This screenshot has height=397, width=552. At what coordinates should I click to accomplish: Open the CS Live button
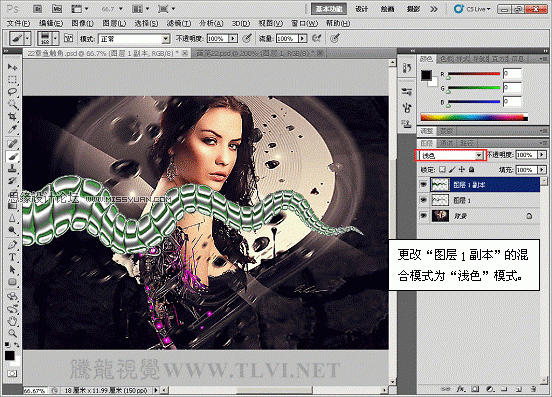click(472, 9)
